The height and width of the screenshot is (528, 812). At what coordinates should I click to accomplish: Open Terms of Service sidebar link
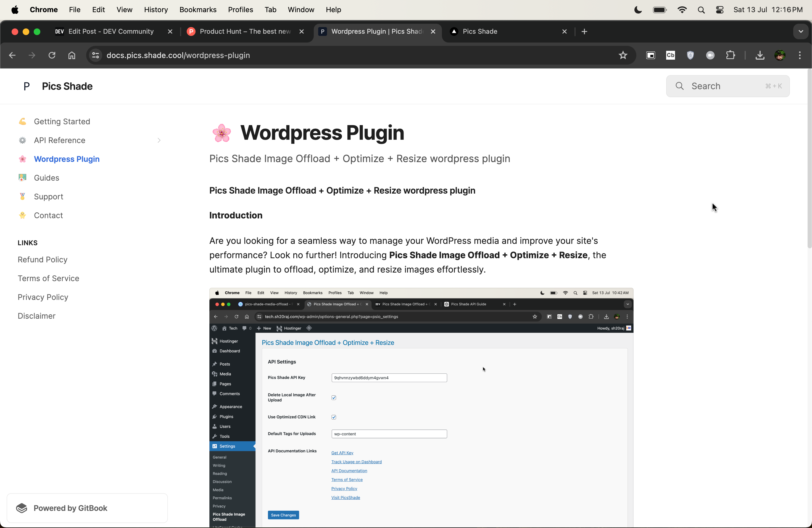click(x=48, y=278)
